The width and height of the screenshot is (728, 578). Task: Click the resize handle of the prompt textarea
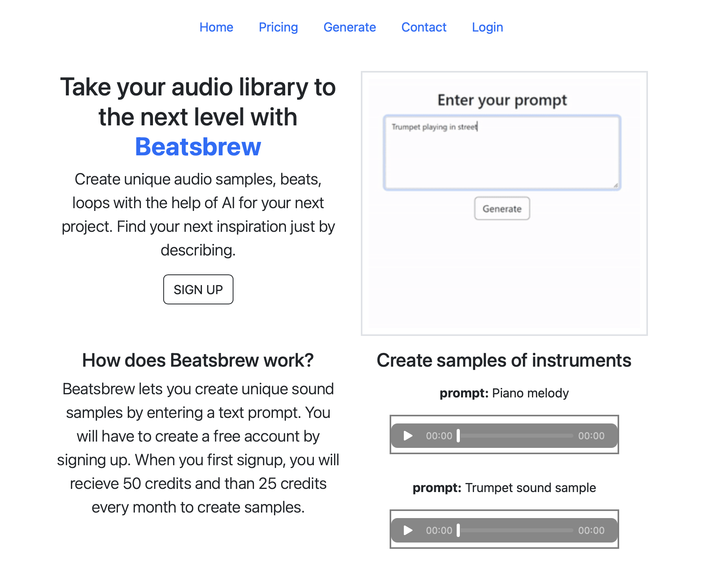click(x=616, y=185)
